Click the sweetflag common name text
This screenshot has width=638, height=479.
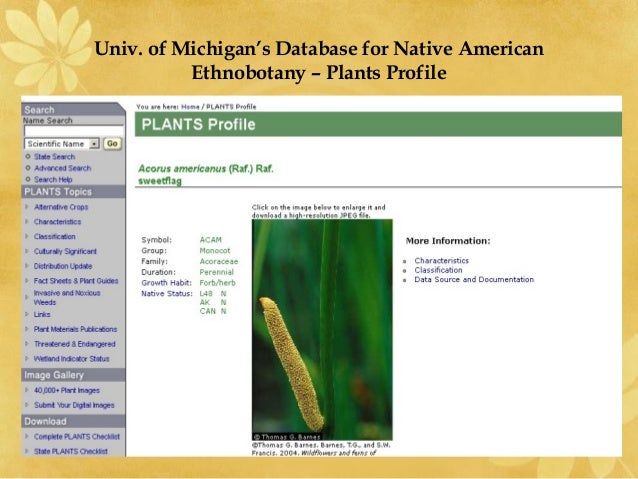point(160,181)
